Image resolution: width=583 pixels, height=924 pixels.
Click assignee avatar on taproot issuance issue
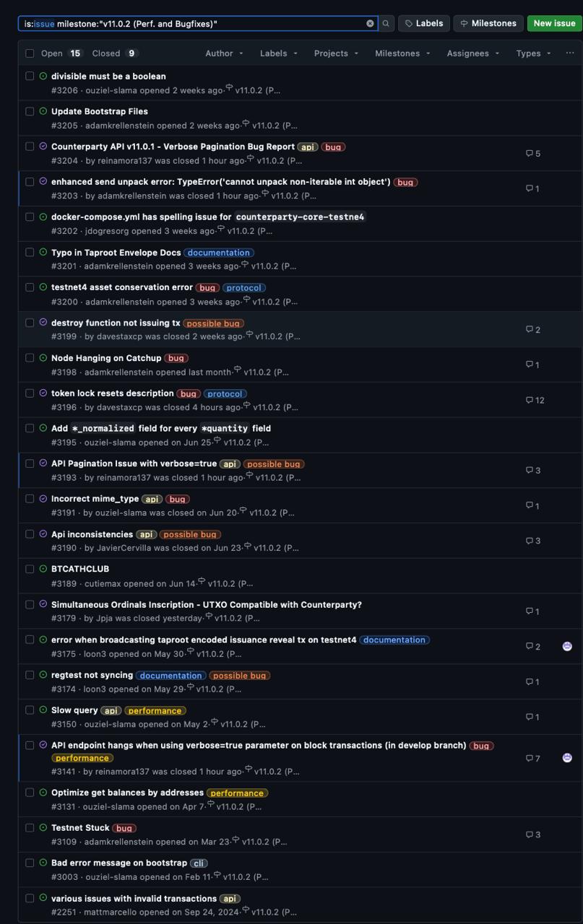567,646
